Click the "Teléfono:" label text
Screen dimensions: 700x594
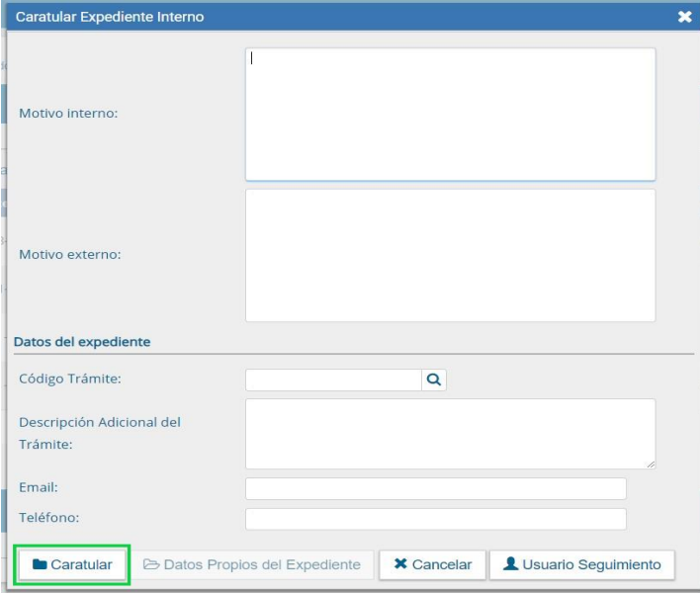click(48, 517)
